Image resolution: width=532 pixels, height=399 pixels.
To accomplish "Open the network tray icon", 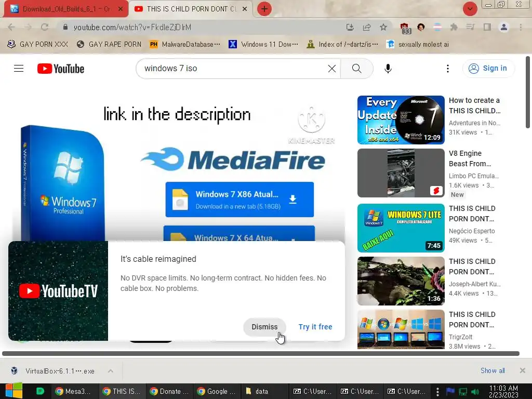I will point(463,392).
